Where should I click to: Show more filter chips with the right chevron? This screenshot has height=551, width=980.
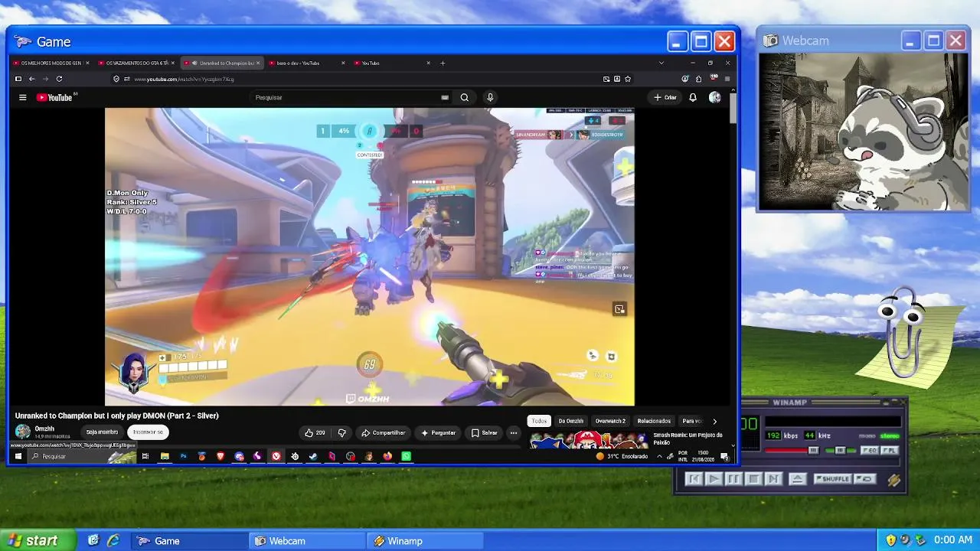click(715, 421)
